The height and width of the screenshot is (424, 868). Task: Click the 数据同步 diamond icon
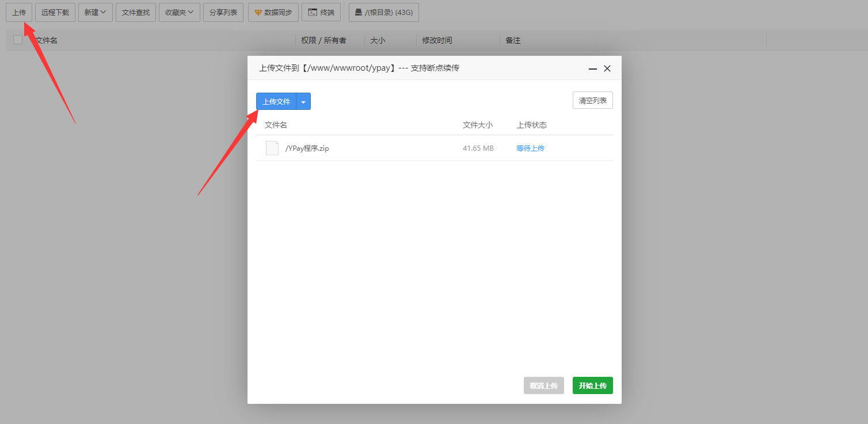point(258,13)
